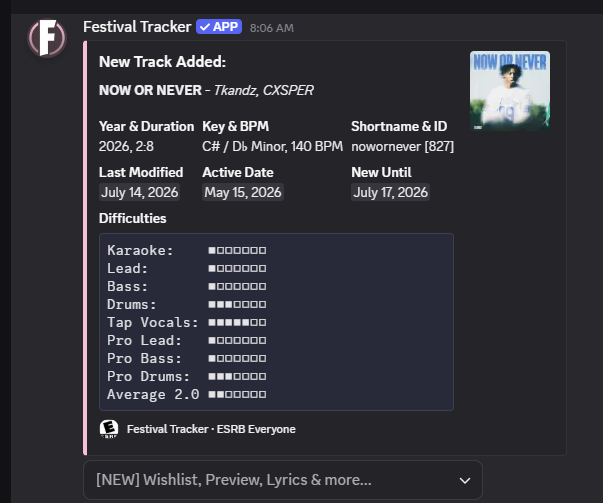Click the Festival Tracker · ESRB Everyone footer text
The width and height of the screenshot is (603, 503).
(211, 429)
